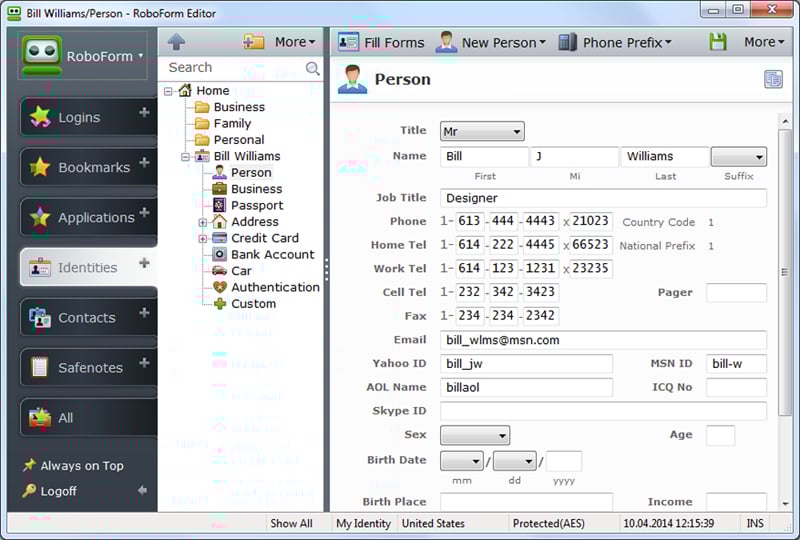Image resolution: width=800 pixels, height=540 pixels.
Task: Click the plus icon next to Logins
Action: (144, 113)
